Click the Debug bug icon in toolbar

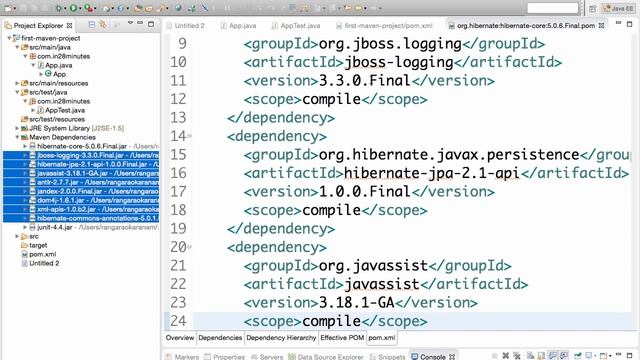coord(58,8)
